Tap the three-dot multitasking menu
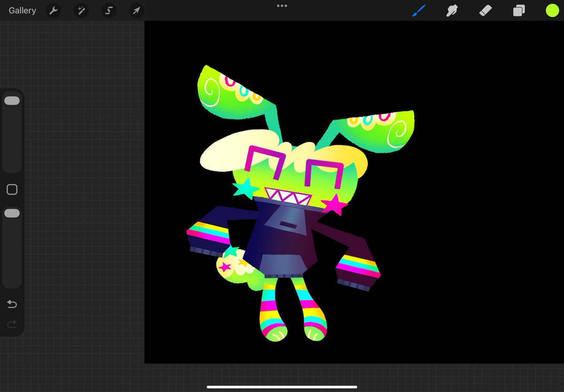Viewport: 564px width, 392px height. [282, 6]
